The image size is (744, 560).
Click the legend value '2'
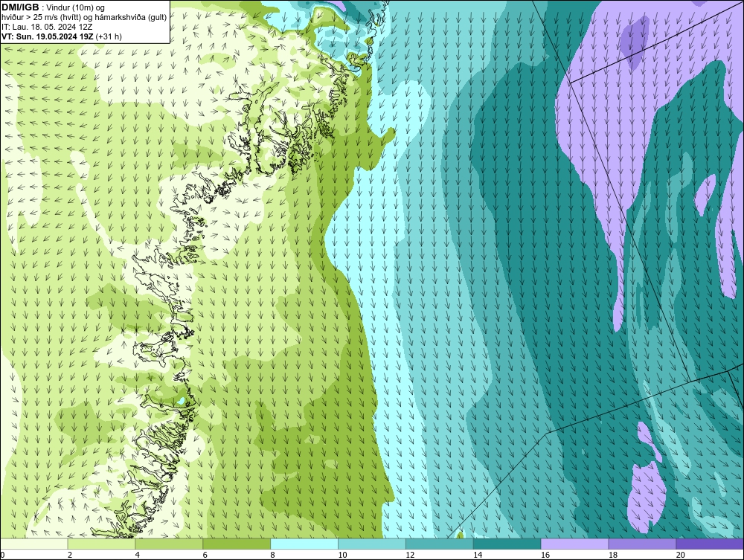pos(70,555)
